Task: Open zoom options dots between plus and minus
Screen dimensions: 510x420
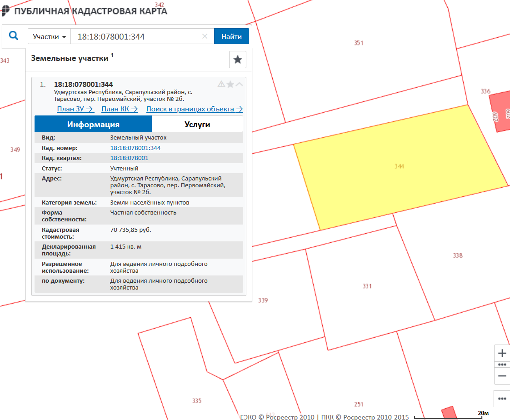Action: (x=502, y=365)
